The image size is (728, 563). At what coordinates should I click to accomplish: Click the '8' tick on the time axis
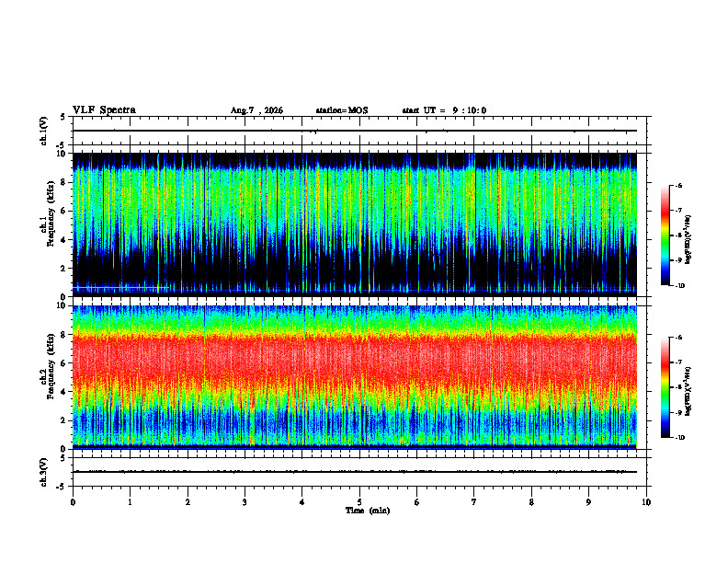[531, 502]
